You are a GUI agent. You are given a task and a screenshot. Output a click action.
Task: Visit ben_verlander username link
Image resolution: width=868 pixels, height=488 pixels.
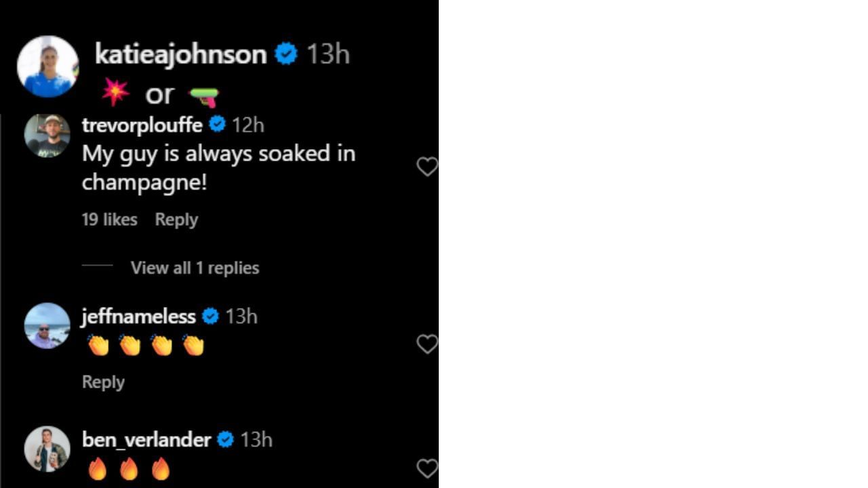[146, 440]
